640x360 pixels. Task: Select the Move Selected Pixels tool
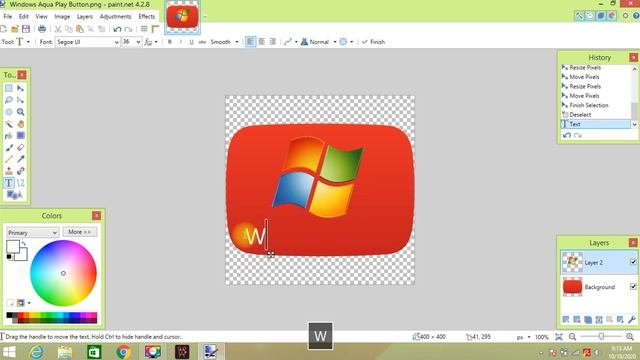20,88
